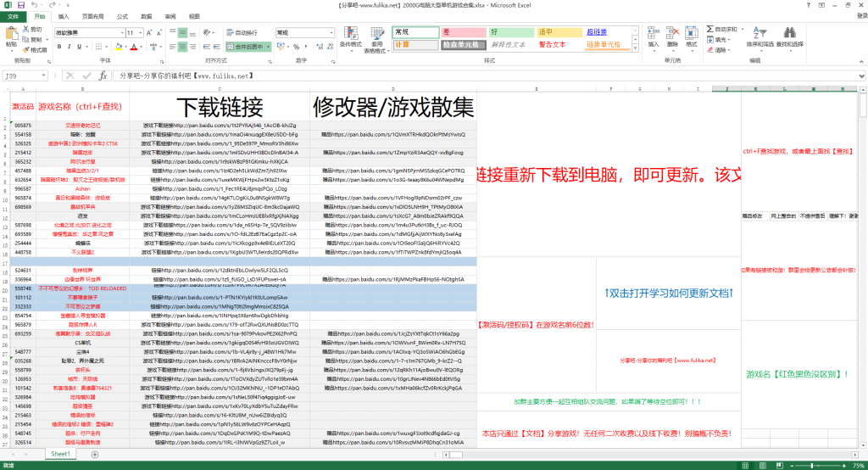Click the AutoSum (自动求和) sigma
The height and width of the screenshot is (470, 868).
coord(710,29)
